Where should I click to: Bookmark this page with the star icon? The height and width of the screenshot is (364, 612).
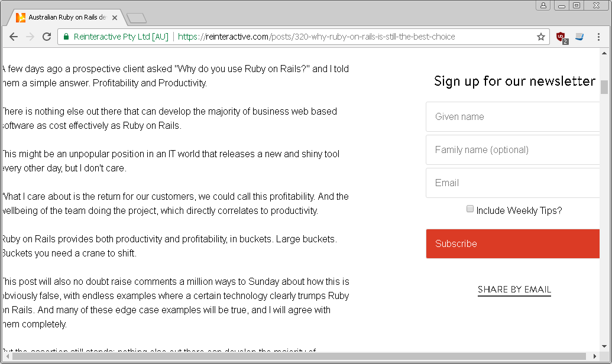(x=540, y=37)
